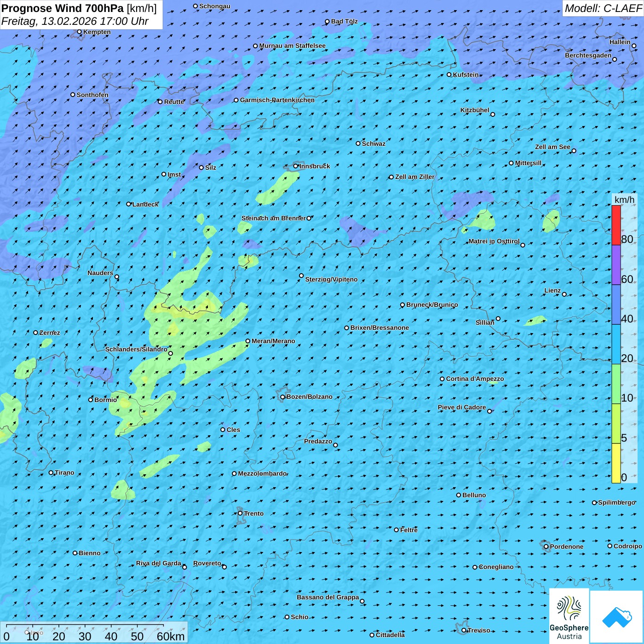This screenshot has width=644, height=644.
Task: Click the date 'Freitag, 13.02.2026 17:00 Uhr'
Action: click(x=75, y=21)
